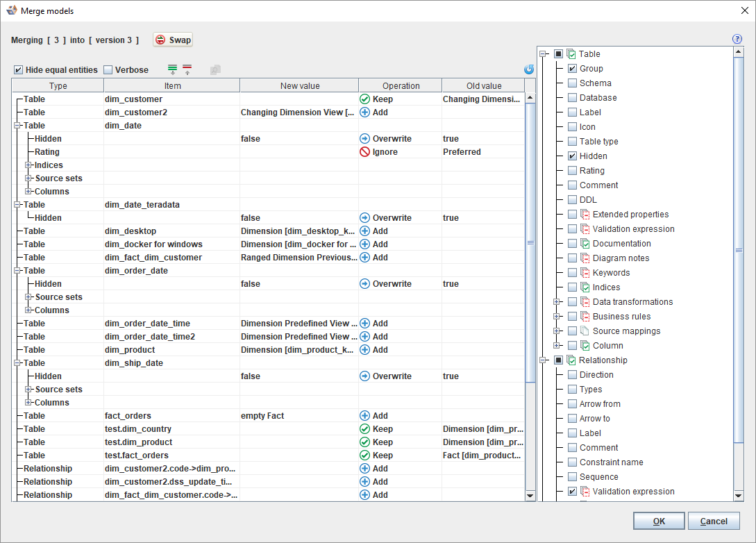Collapse the dim_order_date table node
Viewport: 756px width, 543px height.
(17, 271)
